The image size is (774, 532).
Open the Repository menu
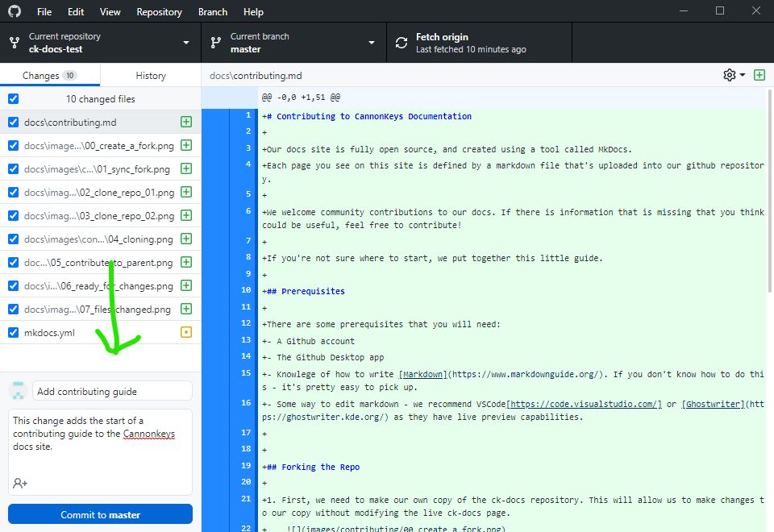point(159,12)
